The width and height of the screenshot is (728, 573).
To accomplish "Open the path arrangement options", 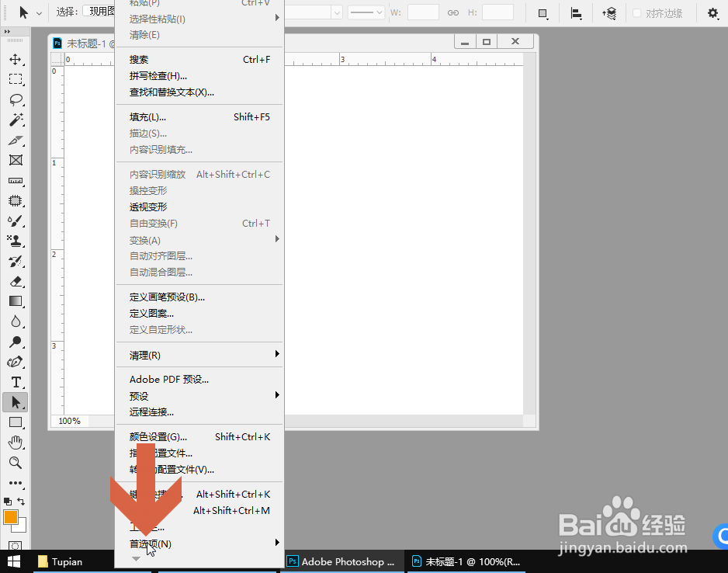I will point(609,13).
